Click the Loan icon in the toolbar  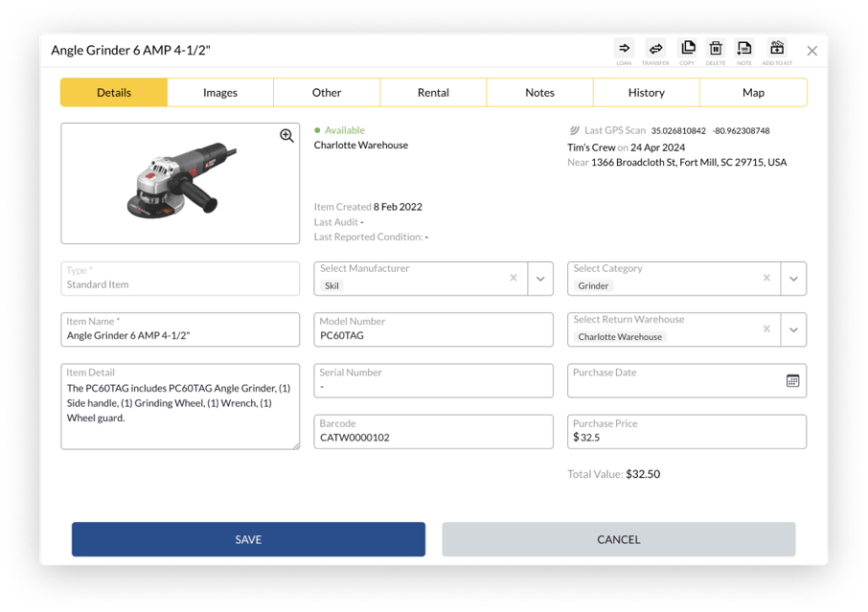point(624,49)
